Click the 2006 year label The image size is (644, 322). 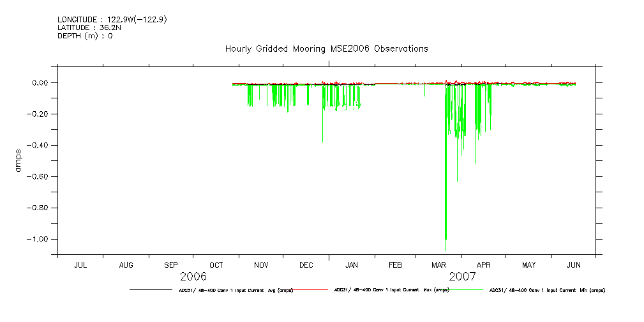[193, 277]
